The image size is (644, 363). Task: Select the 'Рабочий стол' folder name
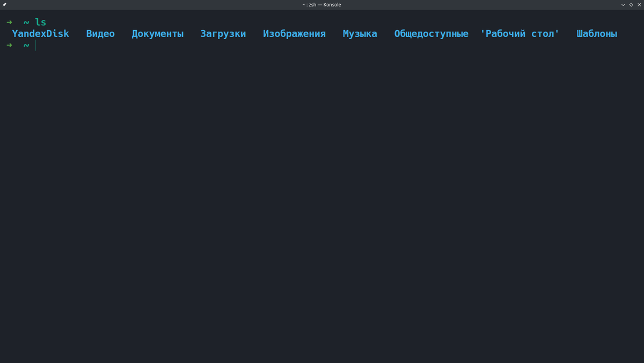[x=520, y=33]
